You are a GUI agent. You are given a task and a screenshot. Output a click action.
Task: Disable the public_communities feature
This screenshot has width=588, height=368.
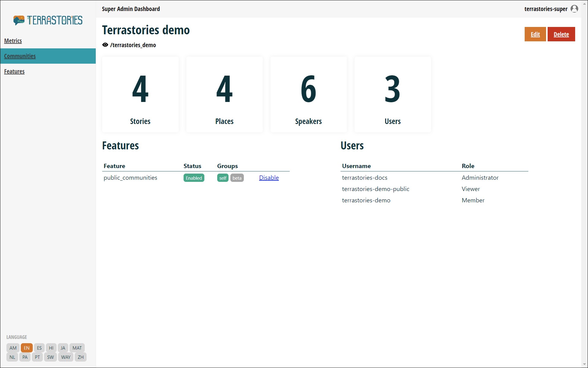coord(269,178)
